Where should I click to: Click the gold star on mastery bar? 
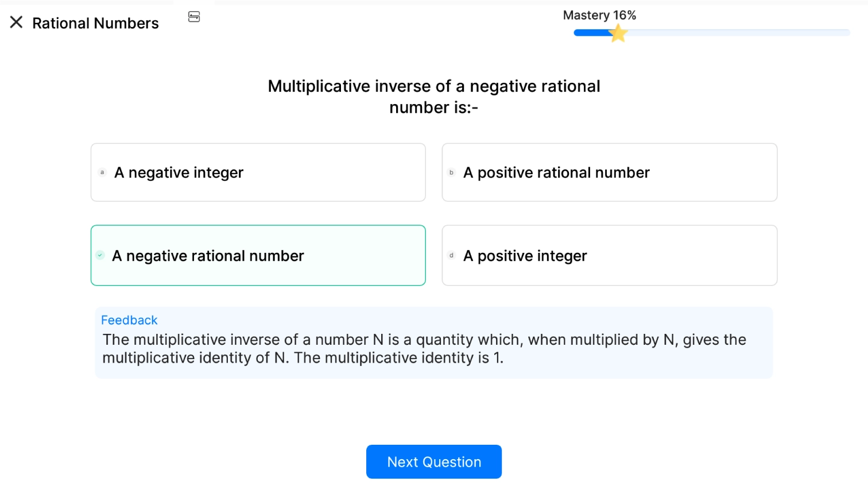coord(618,33)
